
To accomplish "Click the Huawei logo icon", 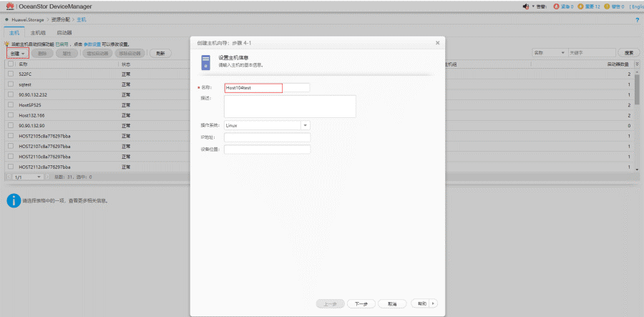I will [x=9, y=6].
